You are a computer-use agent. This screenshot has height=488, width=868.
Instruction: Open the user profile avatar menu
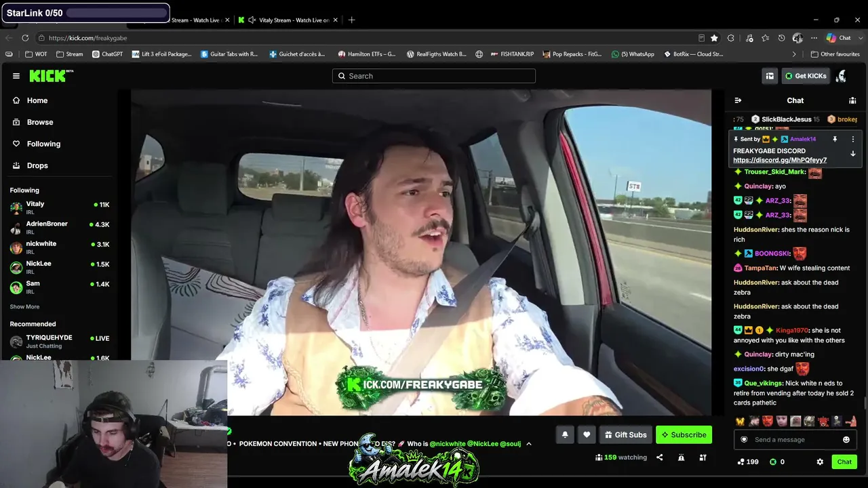pyautogui.click(x=841, y=76)
